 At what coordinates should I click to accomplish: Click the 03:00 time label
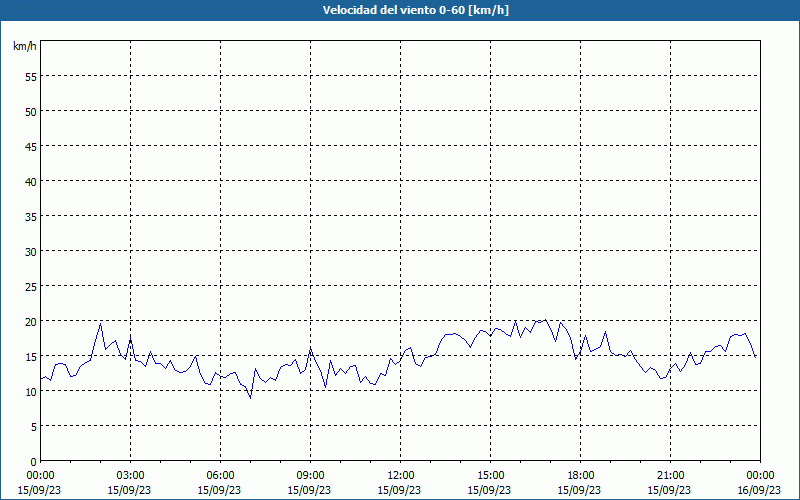131,476
